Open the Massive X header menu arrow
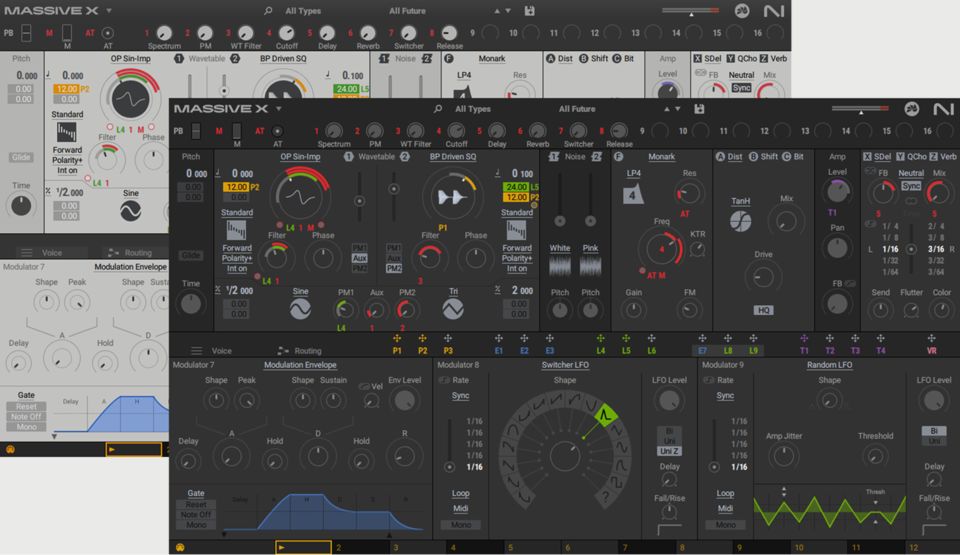The width and height of the screenshot is (960, 555). click(276, 109)
